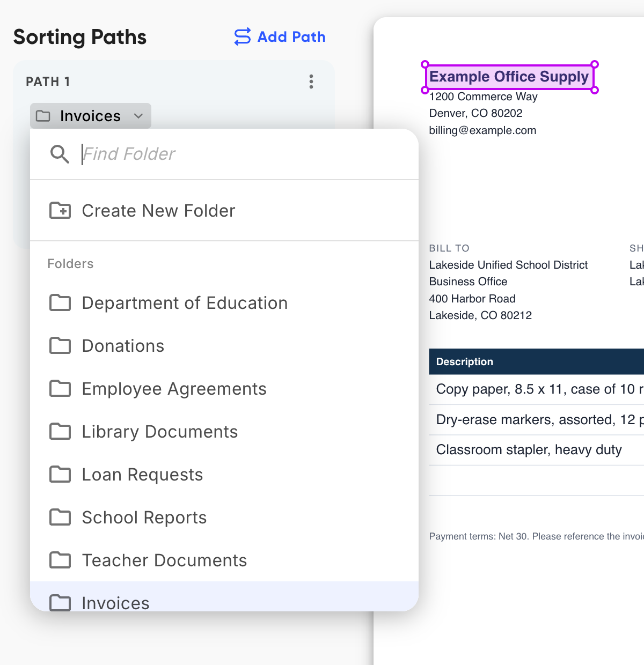Click the Library Documents folder icon
This screenshot has width=644, height=665.
pyautogui.click(x=60, y=432)
